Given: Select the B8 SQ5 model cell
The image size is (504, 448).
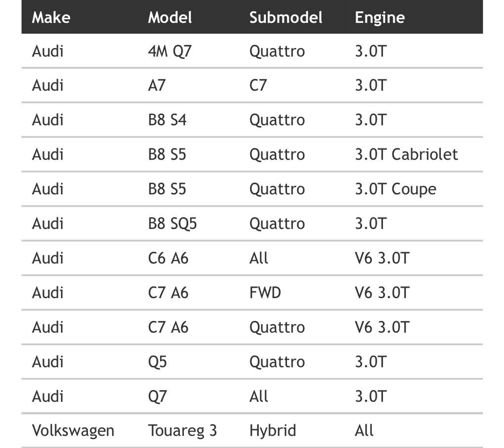Looking at the screenshot, I should (172, 224).
